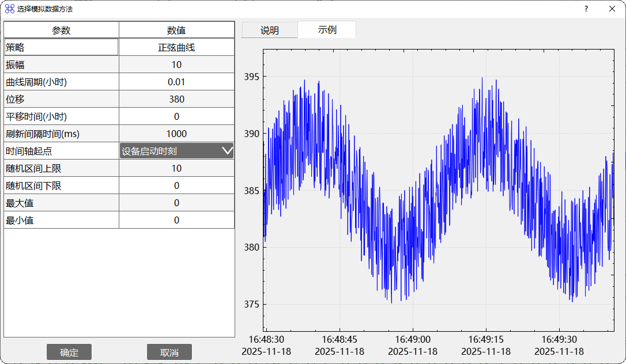Click the 最大值 parameter label
626x364 pixels.
click(20, 203)
